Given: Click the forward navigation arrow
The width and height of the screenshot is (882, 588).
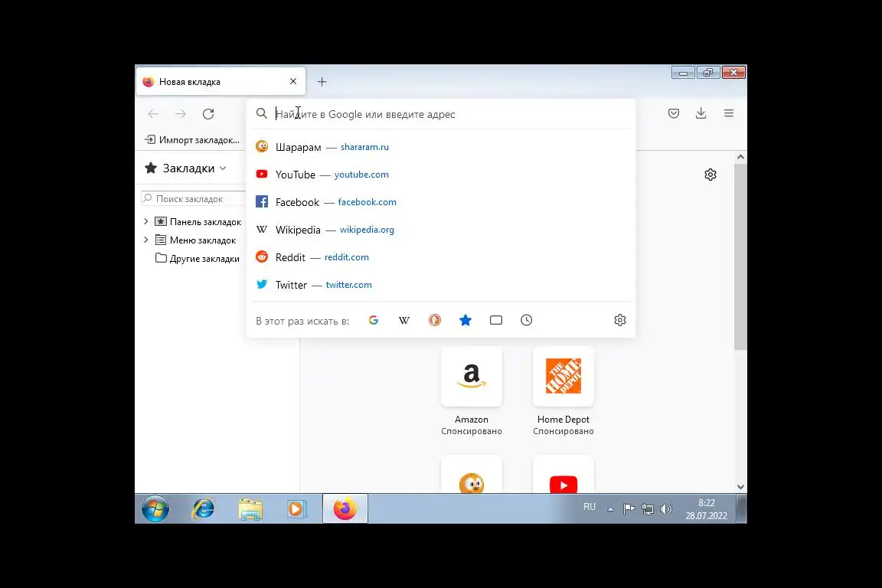Looking at the screenshot, I should [x=181, y=113].
